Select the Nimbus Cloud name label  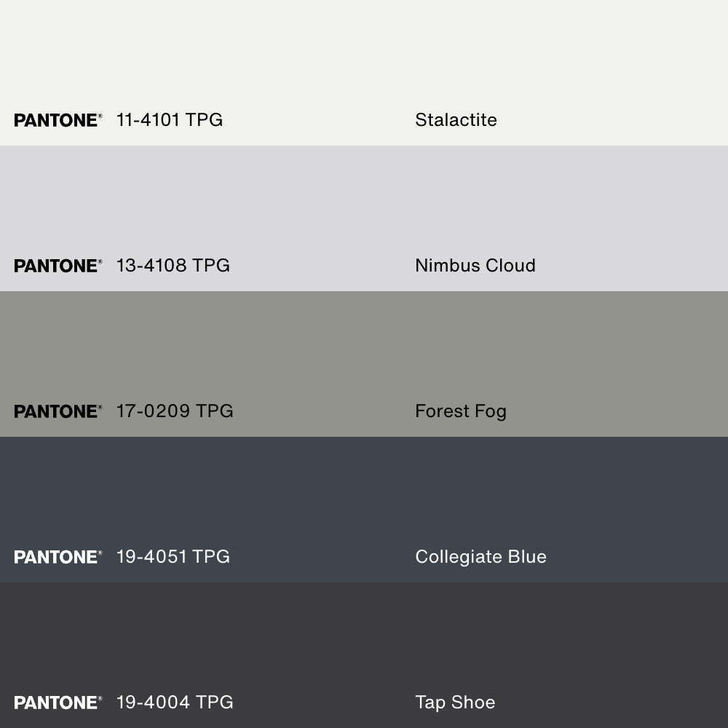475,266
